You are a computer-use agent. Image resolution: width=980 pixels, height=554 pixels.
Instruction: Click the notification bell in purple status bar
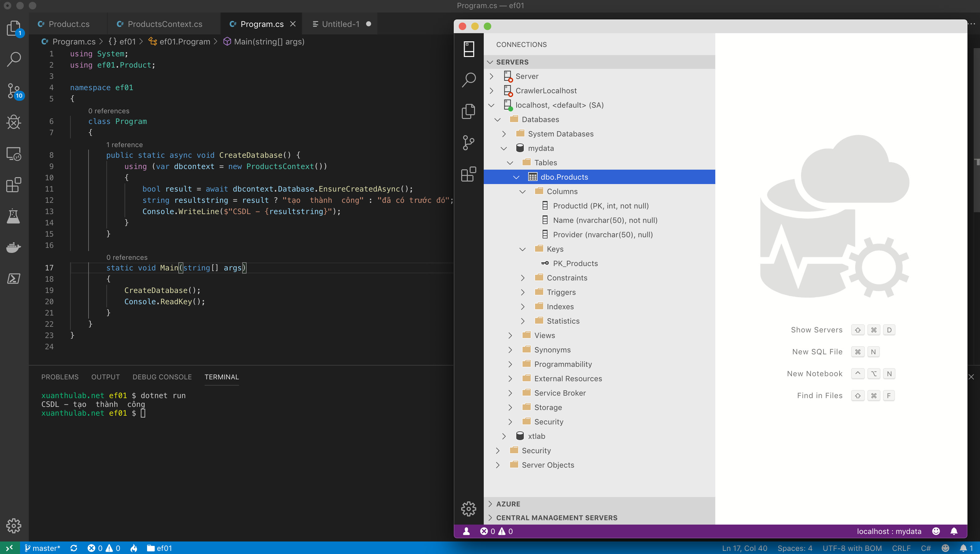coord(954,531)
